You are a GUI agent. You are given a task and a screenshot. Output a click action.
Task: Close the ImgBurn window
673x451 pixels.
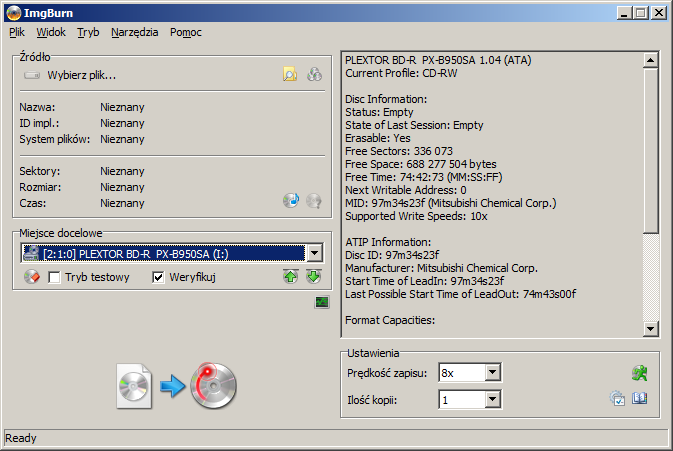pos(658,13)
